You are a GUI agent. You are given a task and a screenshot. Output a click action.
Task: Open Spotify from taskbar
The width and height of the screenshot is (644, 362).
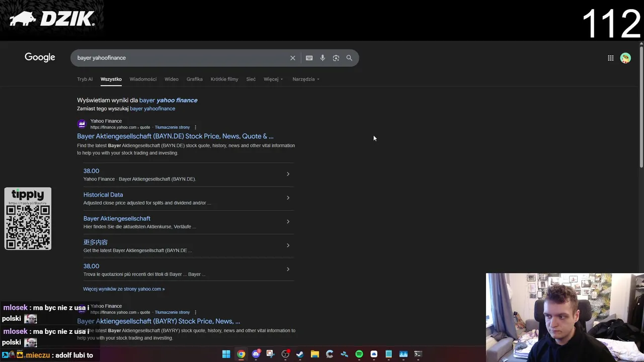coord(359,354)
